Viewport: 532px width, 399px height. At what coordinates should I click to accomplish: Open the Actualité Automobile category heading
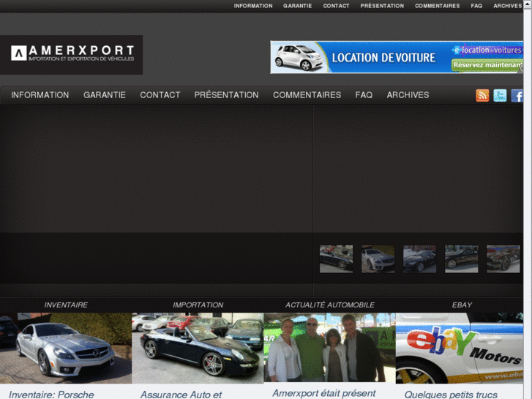[x=329, y=305]
